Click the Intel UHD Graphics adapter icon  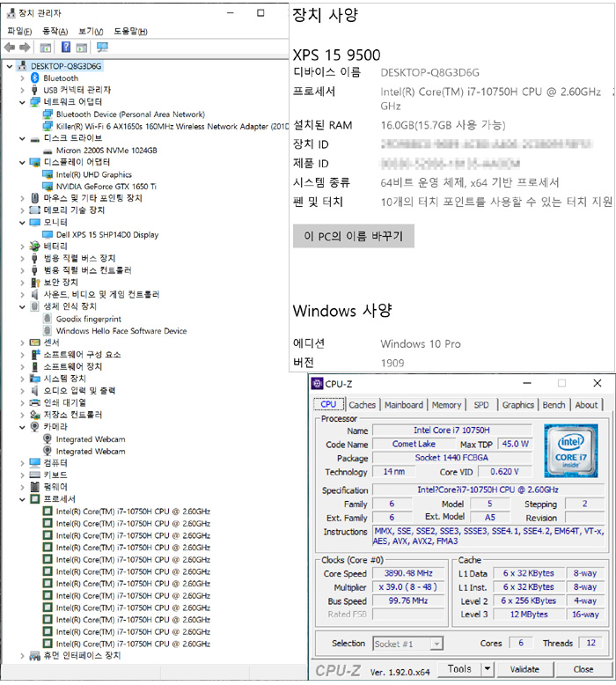point(48,174)
